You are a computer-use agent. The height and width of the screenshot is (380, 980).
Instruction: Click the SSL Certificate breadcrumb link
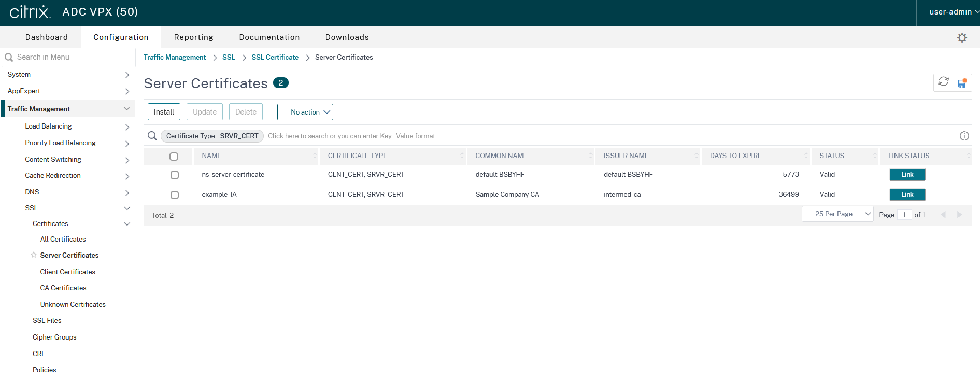click(x=275, y=58)
